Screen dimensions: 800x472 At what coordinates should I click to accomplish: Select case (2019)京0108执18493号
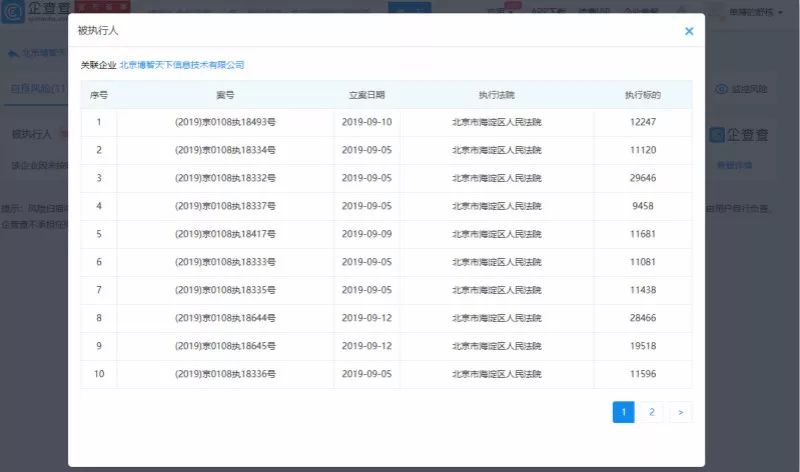pos(225,122)
